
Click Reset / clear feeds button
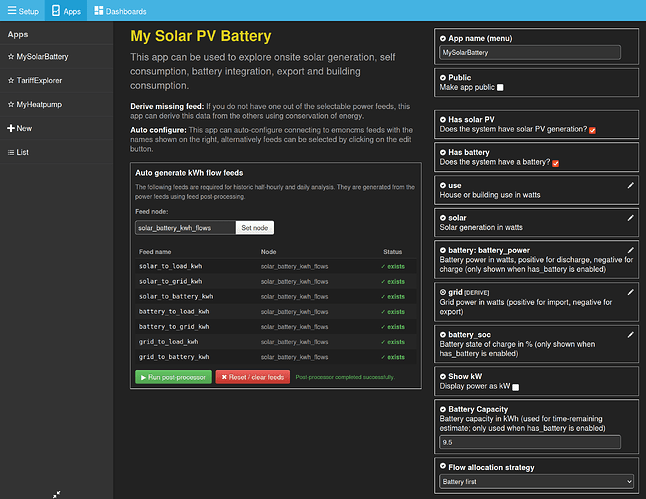pos(253,377)
